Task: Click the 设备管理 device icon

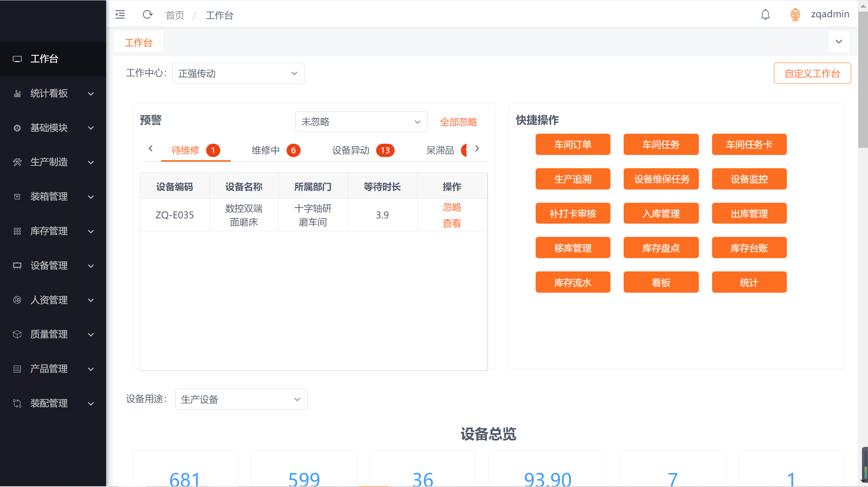Action: (17, 266)
